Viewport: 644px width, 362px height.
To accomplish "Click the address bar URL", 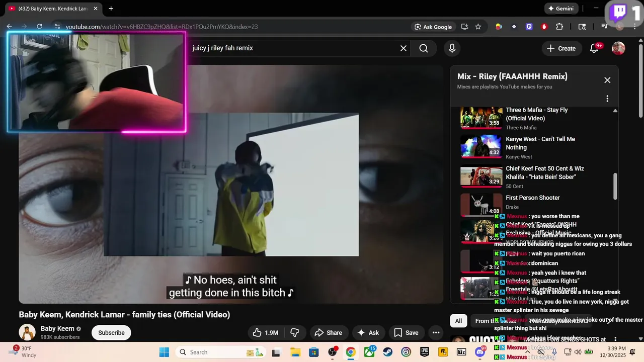I will click(162, 27).
